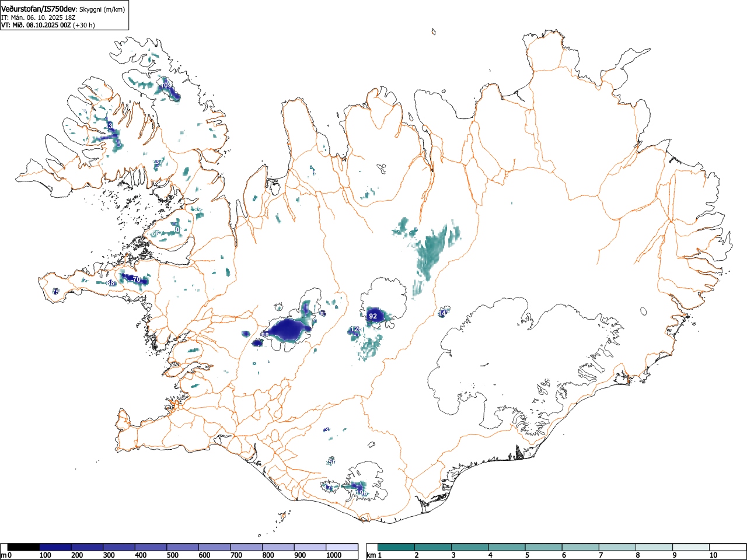Click the 'VT: Mið. 08.10.2025 00Z' line

[x=36, y=25]
